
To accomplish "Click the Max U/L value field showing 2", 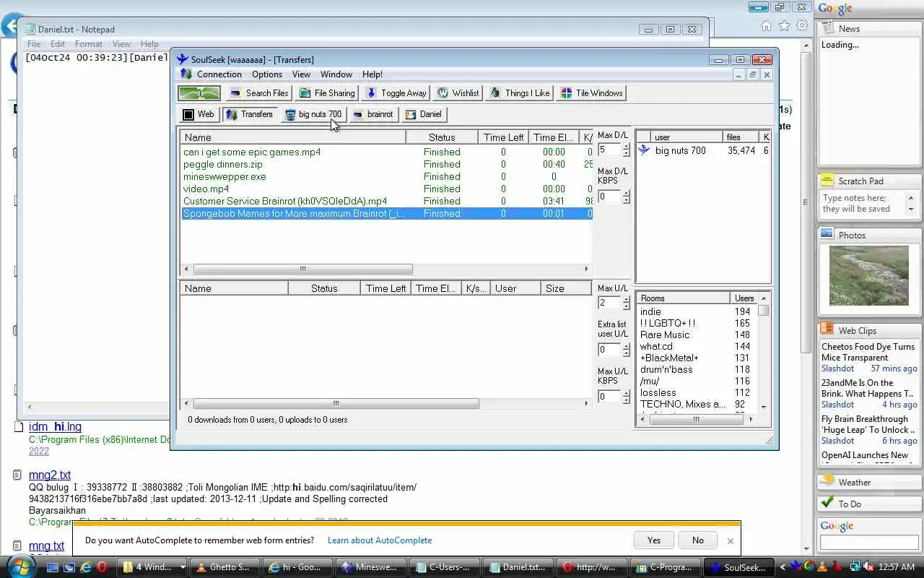I will click(609, 303).
